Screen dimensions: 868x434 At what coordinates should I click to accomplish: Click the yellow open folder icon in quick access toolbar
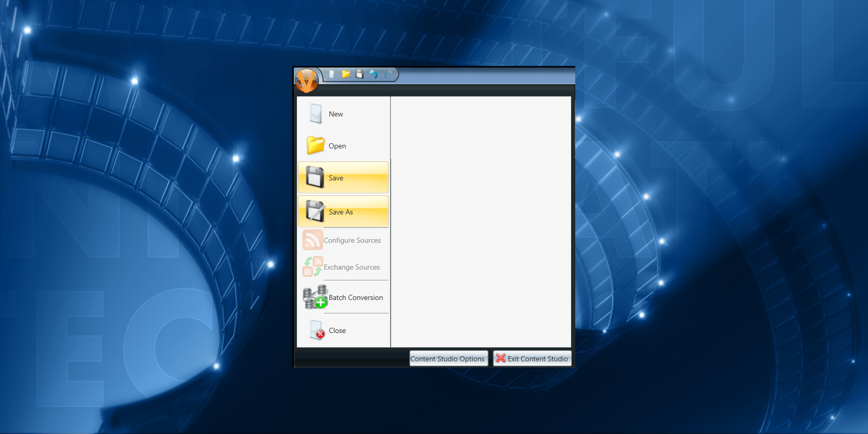coord(346,74)
